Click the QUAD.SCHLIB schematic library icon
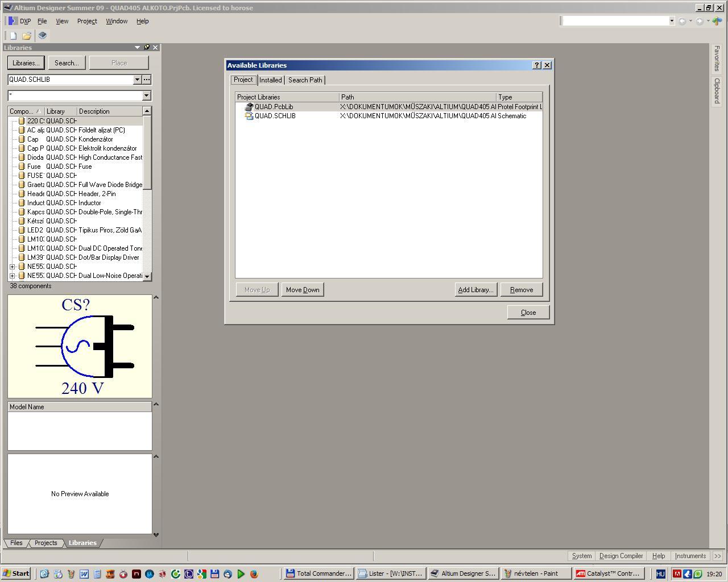This screenshot has width=728, height=582. pyautogui.click(x=249, y=116)
